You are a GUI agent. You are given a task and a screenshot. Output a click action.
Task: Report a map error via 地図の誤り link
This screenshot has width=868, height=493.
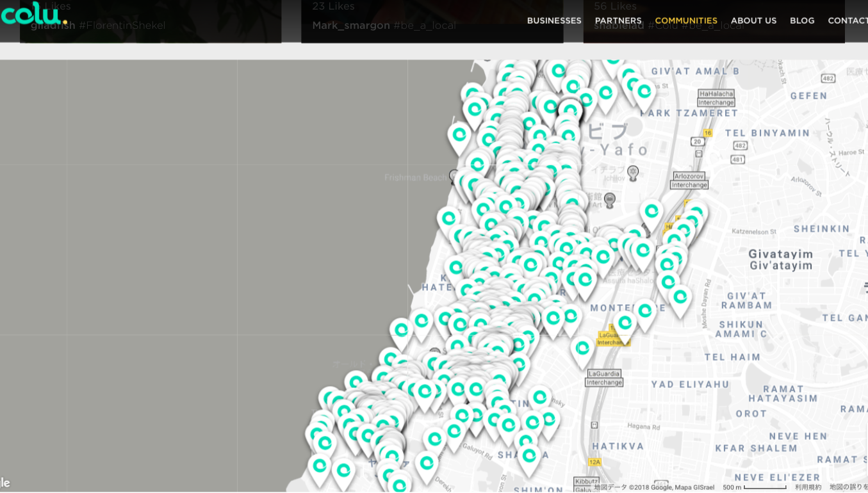pos(848,487)
